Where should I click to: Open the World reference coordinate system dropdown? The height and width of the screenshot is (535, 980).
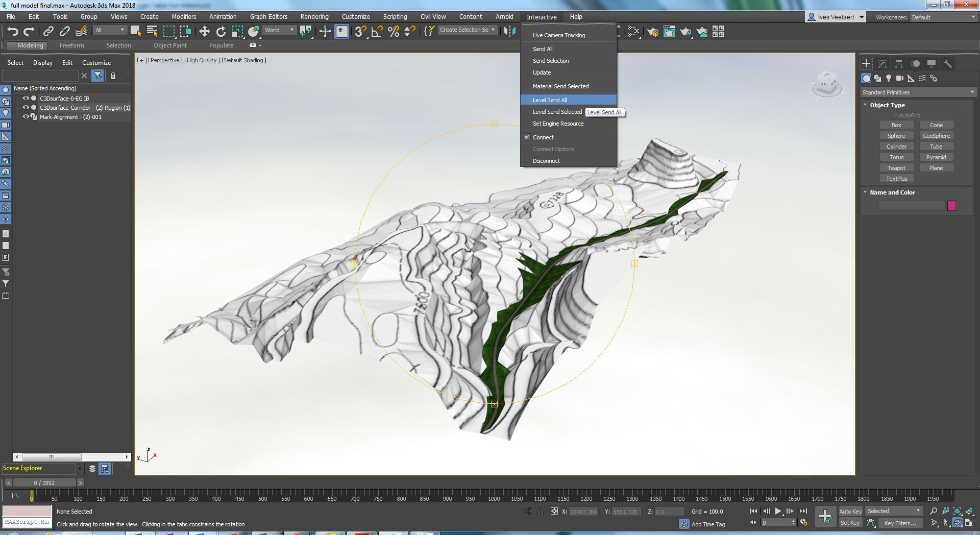pos(279,30)
